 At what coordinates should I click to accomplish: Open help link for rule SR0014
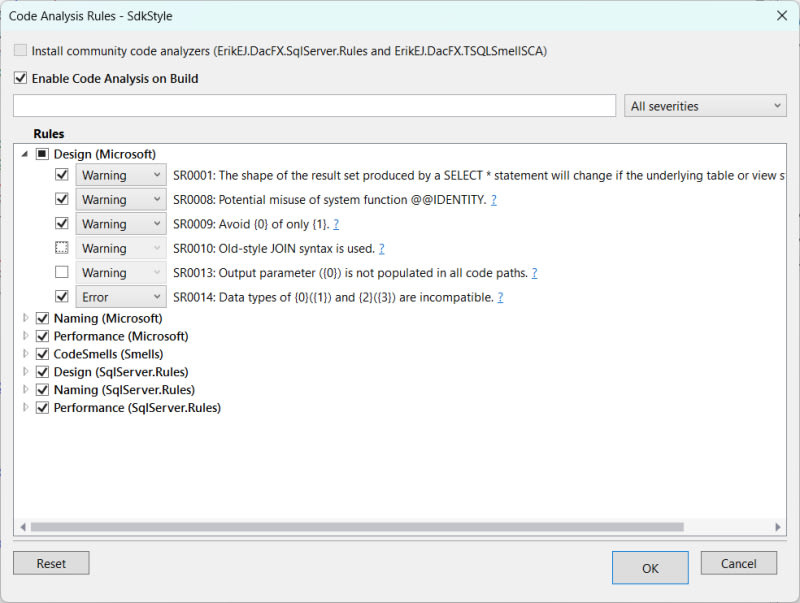pyautogui.click(x=500, y=297)
